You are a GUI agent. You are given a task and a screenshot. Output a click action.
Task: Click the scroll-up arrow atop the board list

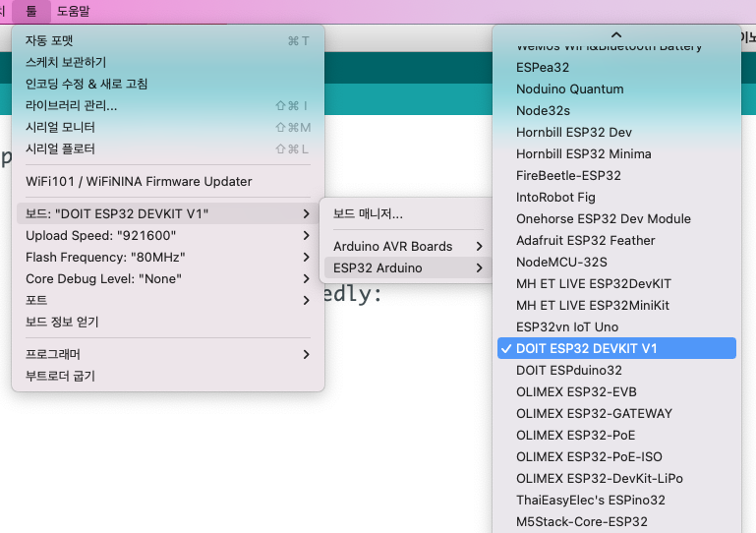point(616,34)
